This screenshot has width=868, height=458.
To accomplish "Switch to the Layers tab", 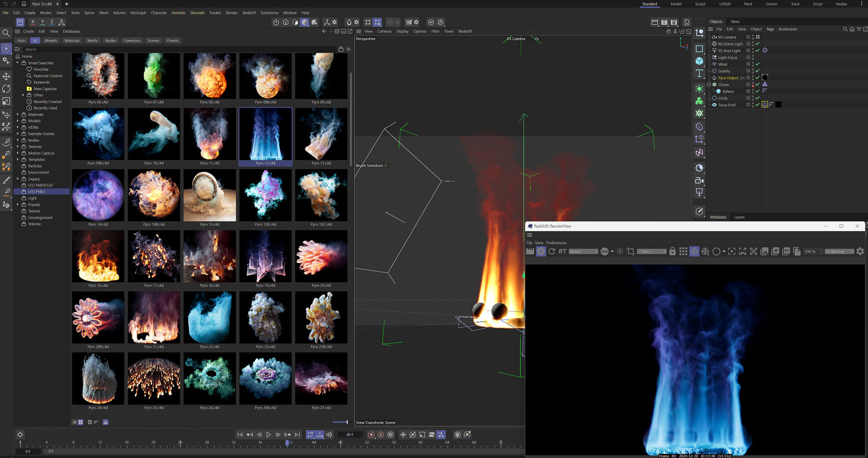I will click(x=739, y=217).
